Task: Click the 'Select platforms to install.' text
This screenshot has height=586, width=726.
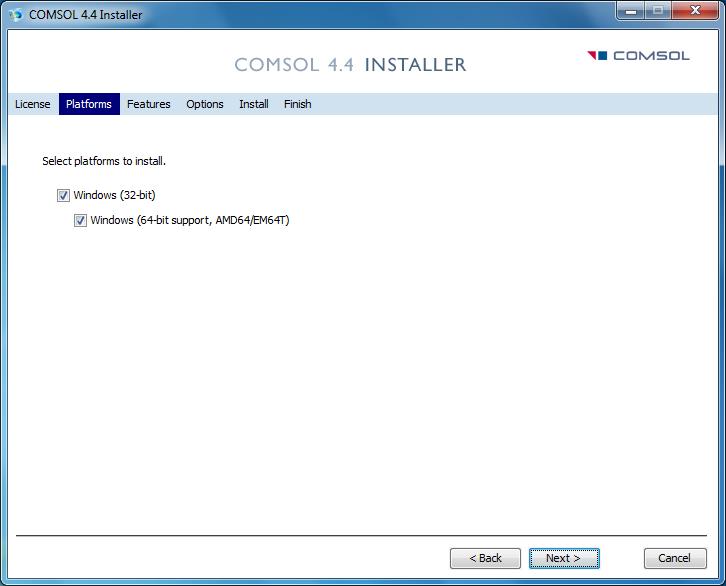Action: (x=104, y=161)
